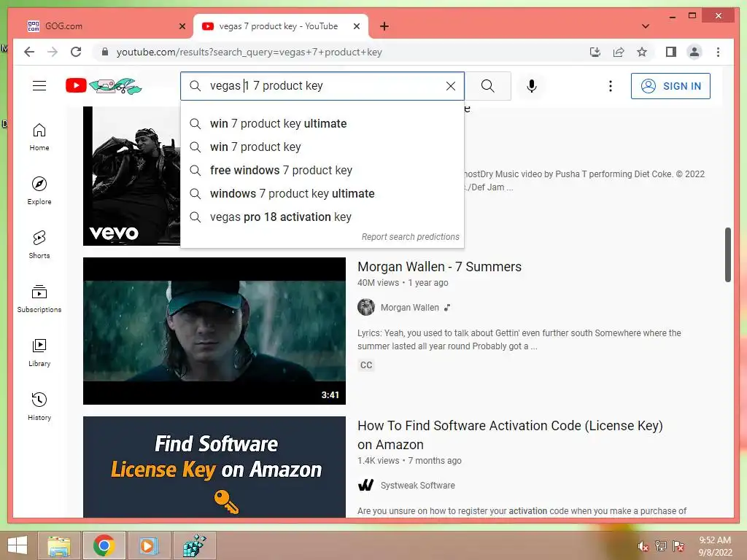Play Find Software License Key thumbnail
747x560 pixels.
click(214, 467)
